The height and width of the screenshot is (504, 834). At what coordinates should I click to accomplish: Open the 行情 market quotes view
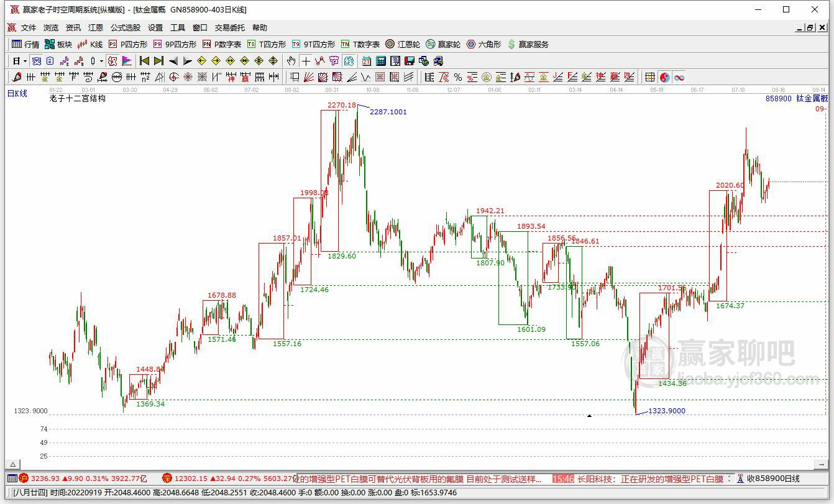[25, 44]
